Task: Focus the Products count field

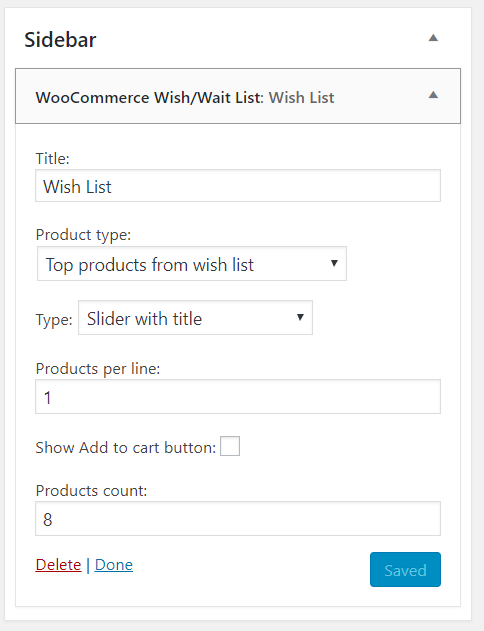Action: coord(238,519)
